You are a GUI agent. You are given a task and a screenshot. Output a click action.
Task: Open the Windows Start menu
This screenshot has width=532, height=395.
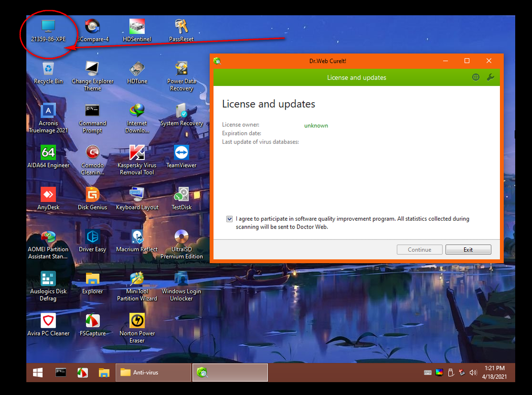coord(38,373)
